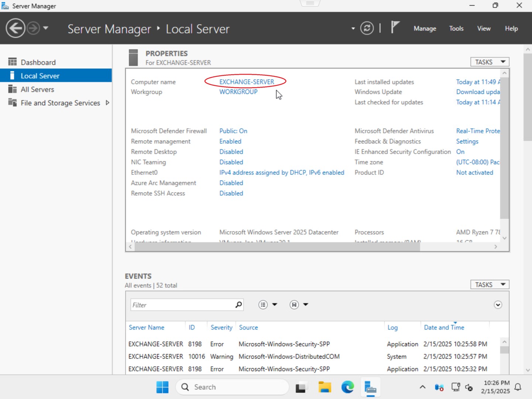Screen dimensions: 532x399
Task: Sort events by Date and Time column
Action: point(444,327)
